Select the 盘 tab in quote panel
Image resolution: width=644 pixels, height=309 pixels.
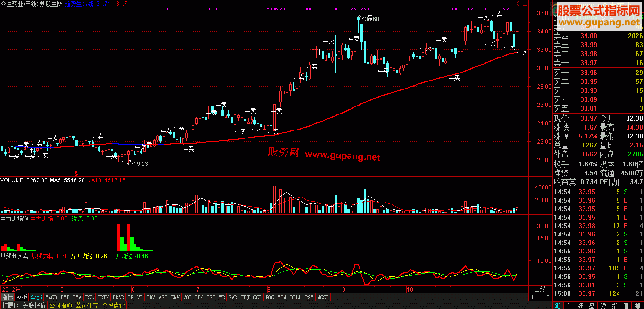coord(592,305)
